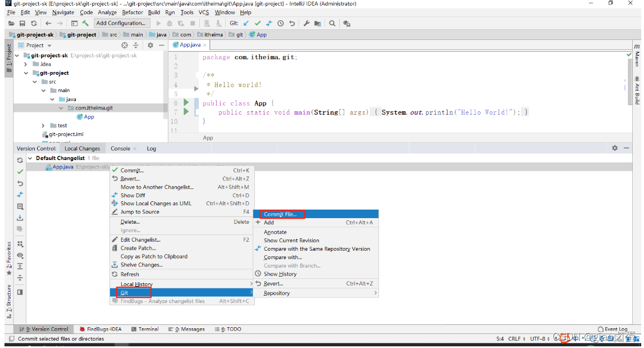The width and height of the screenshot is (644, 348).
Task: Click the Search Everywhere magnifier icon
Action: 332,24
